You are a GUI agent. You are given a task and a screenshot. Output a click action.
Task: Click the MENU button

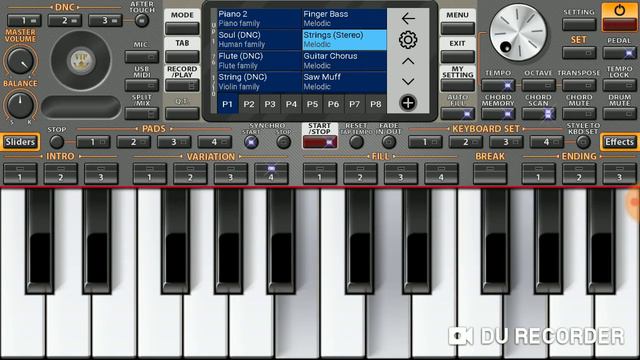click(x=458, y=29)
